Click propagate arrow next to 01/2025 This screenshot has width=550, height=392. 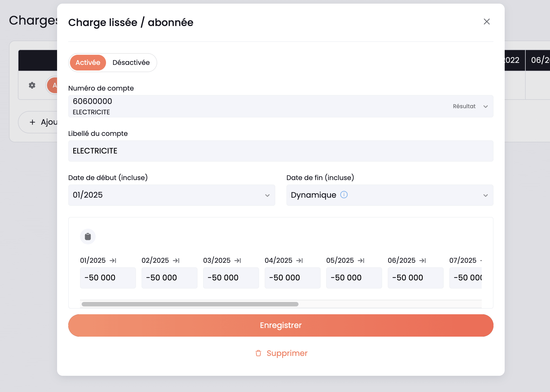[x=113, y=261]
